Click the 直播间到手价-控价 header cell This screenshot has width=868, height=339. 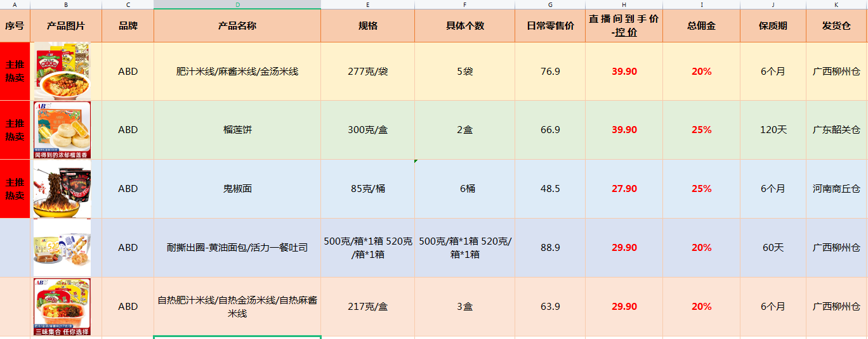pyautogui.click(x=624, y=26)
